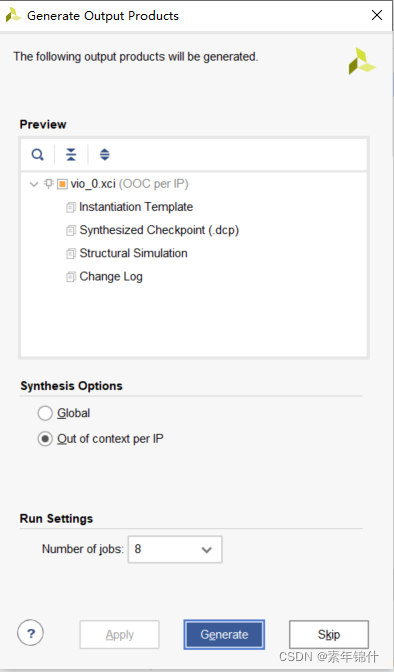The width and height of the screenshot is (394, 672).
Task: Click the vio_0.xci IP icon
Action: (x=62, y=184)
